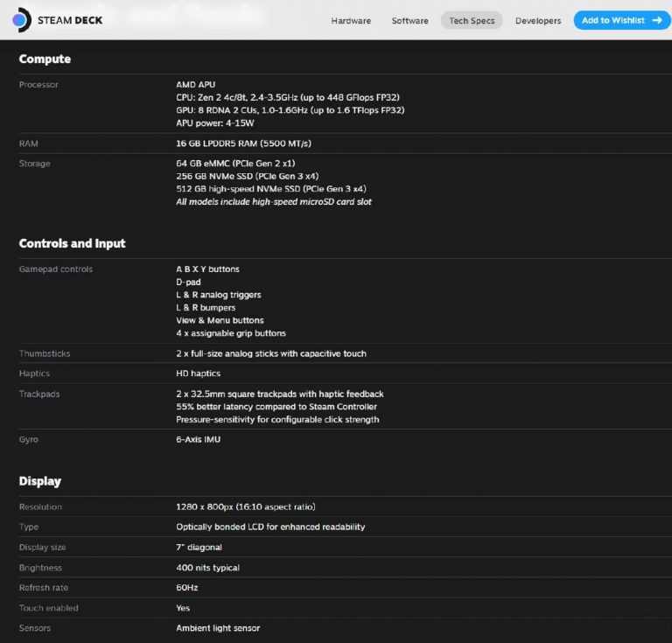Click the APU power: 4-15W line

point(215,123)
